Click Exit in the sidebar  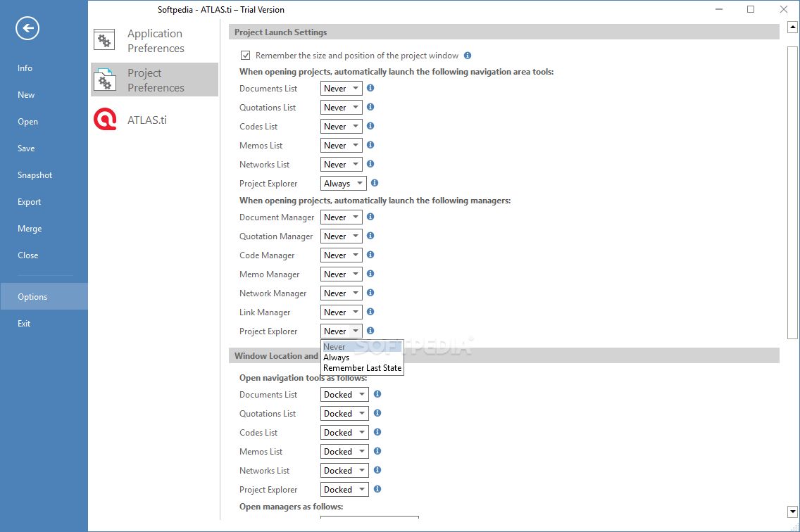coord(44,324)
